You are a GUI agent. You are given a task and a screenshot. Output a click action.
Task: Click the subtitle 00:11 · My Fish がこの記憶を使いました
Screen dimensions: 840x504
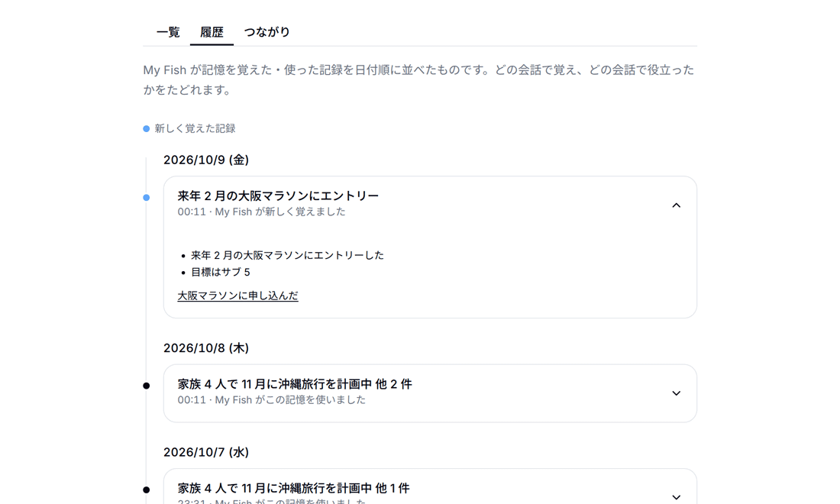pos(272,399)
